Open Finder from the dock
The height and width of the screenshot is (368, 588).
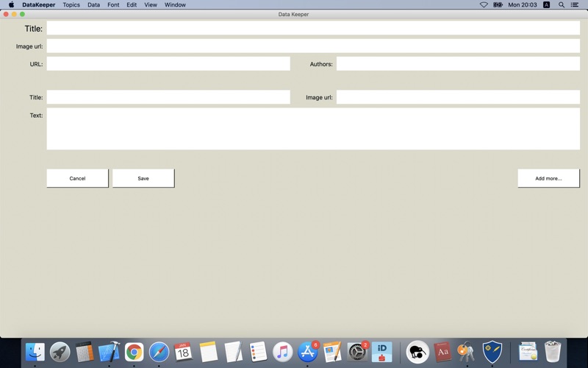pyautogui.click(x=35, y=352)
